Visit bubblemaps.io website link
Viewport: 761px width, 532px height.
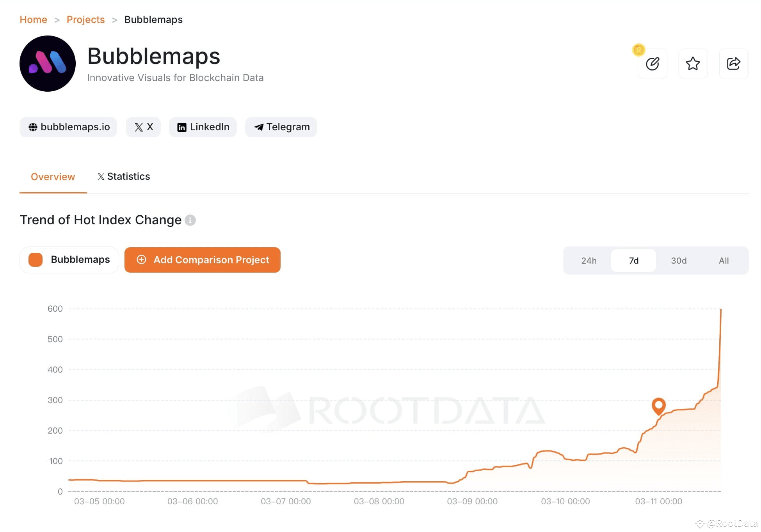tap(68, 127)
